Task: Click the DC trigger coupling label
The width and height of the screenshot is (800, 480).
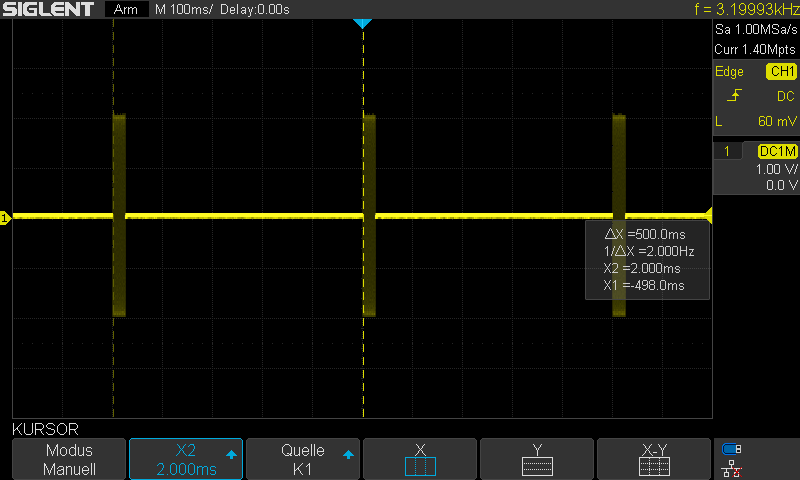Action: coord(786,96)
